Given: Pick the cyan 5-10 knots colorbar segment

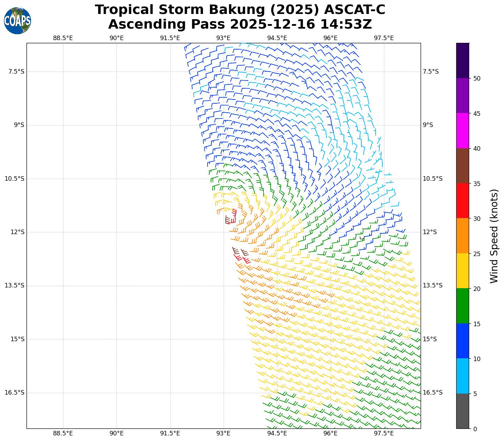Looking at the screenshot, I should pos(462,376).
